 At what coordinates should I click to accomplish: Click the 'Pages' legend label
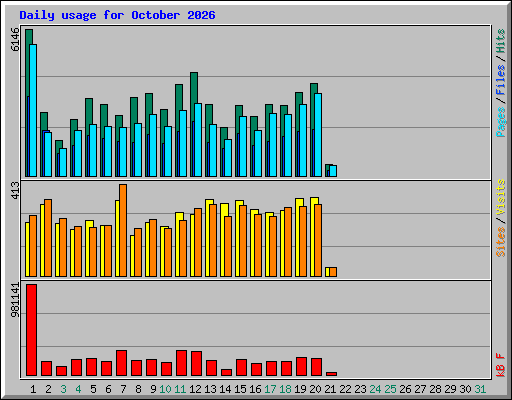coord(501,122)
